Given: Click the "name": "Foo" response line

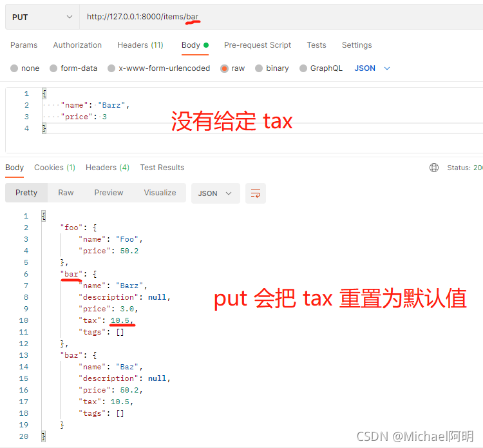Looking at the screenshot, I should click(111, 239).
